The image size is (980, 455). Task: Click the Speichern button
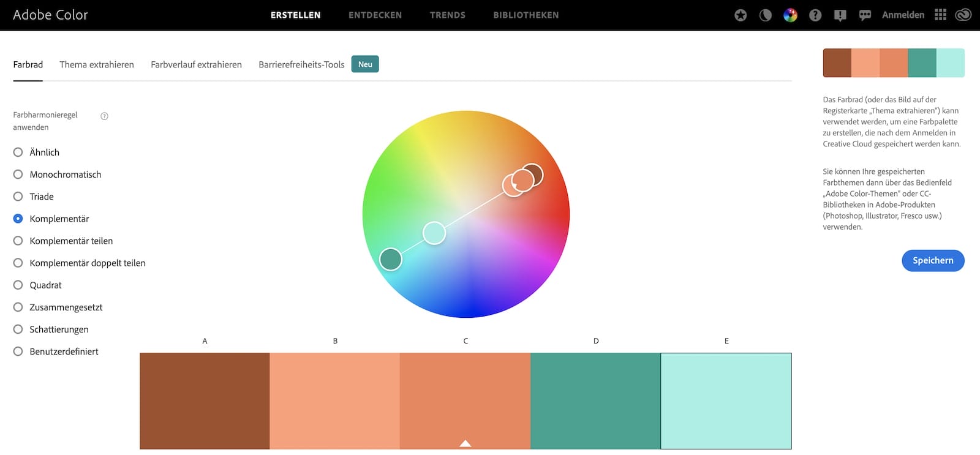pos(933,260)
